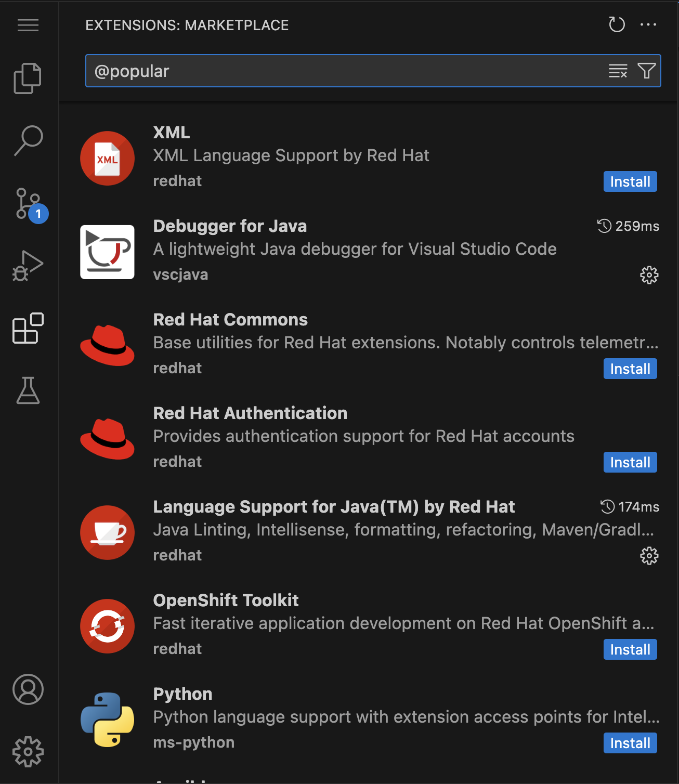The image size is (679, 784).
Task: Install Red Hat Commons extension
Action: [x=630, y=369]
